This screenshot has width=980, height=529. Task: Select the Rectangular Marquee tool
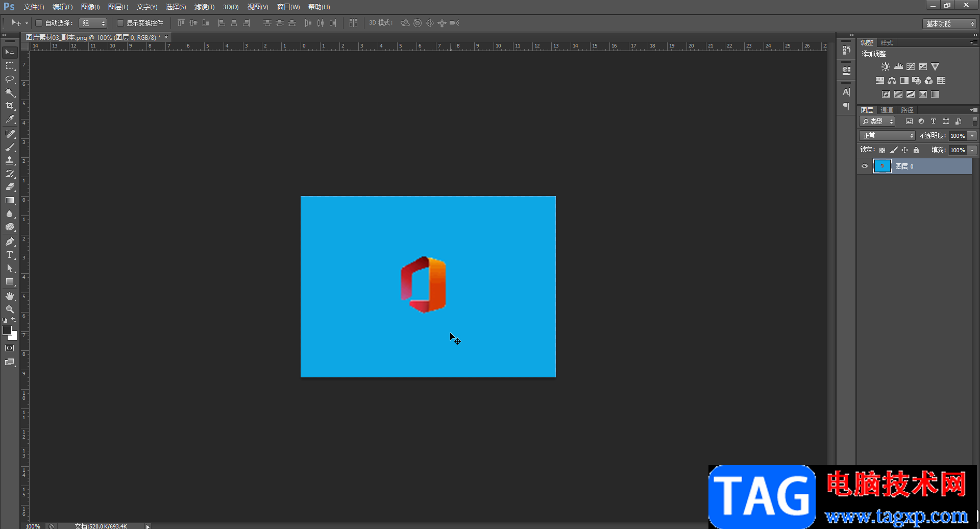(10, 66)
